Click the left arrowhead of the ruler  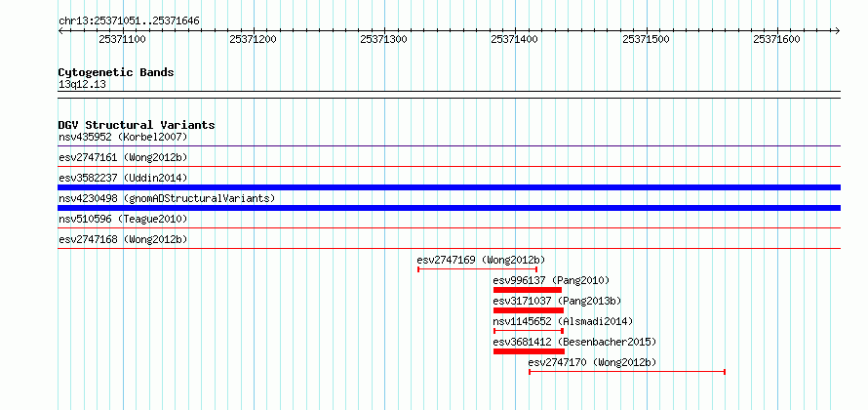60,30
